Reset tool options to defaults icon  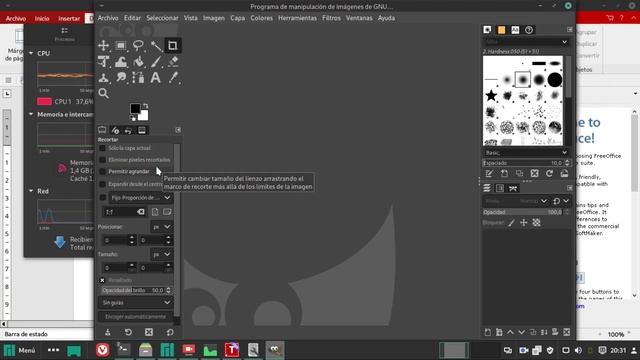point(170,332)
